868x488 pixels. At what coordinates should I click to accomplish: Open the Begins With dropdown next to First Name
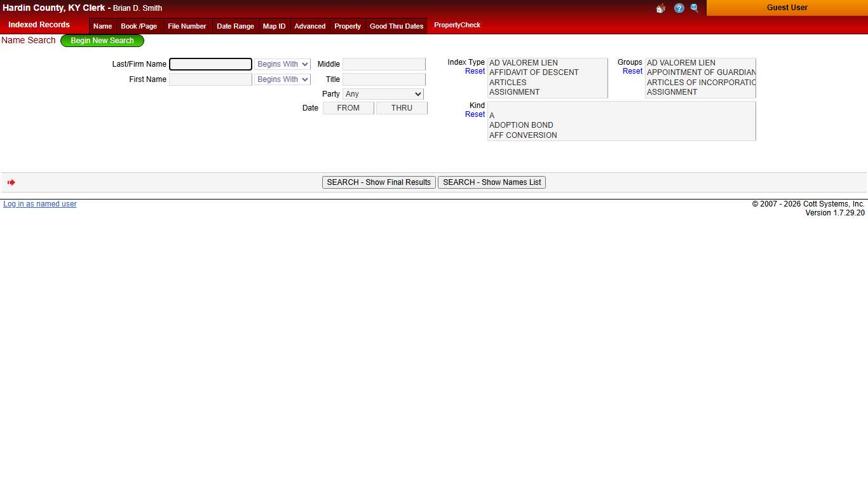tap(282, 79)
